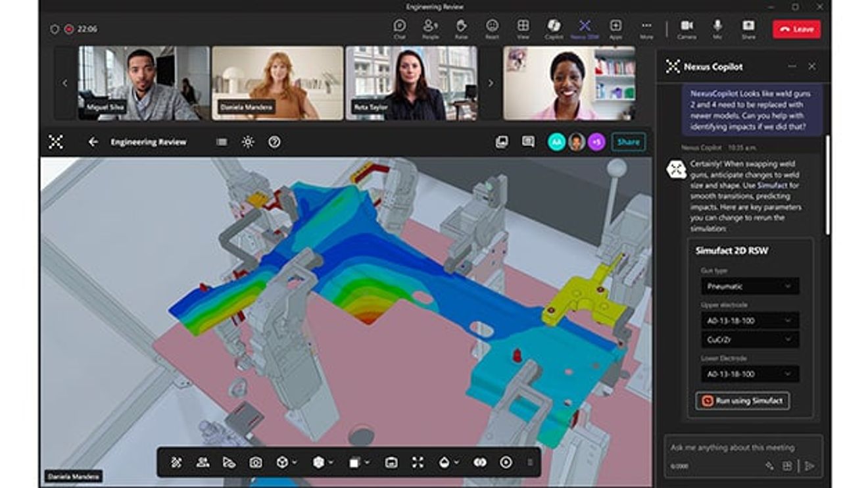Click the Copilot panel scrollbar
Viewport: 868px width, 488px height.
[x=827, y=185]
